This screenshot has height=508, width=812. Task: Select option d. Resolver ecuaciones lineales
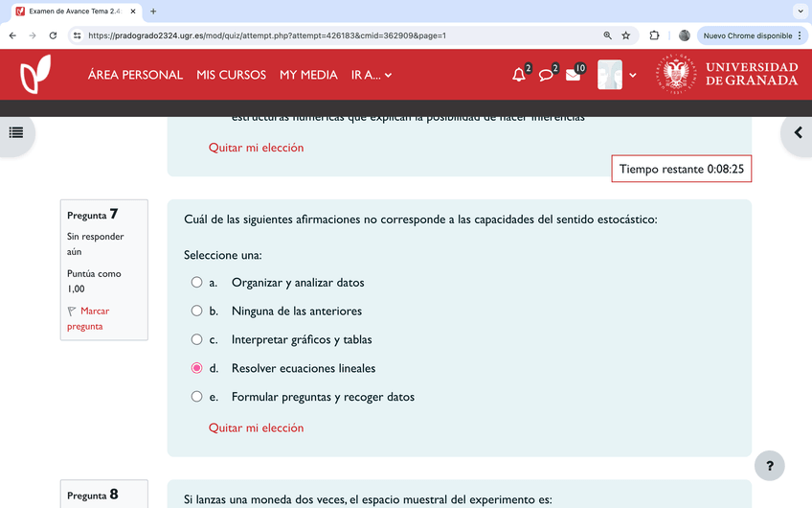(x=196, y=367)
